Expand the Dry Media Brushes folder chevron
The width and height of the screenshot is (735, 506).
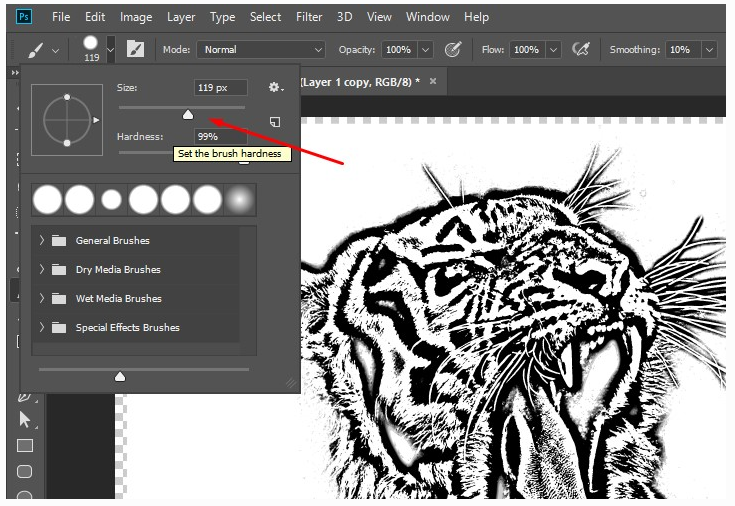click(x=42, y=269)
